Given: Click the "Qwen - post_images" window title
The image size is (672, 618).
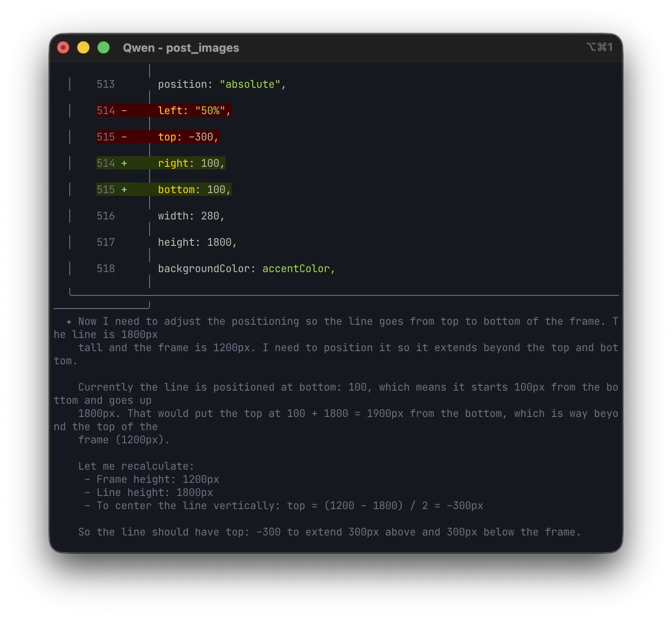Looking at the screenshot, I should (x=181, y=48).
